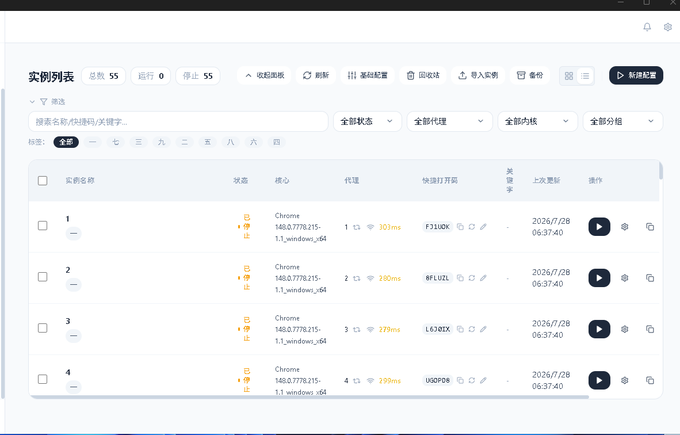Tick the select-all checkbox in the table header

pyautogui.click(x=42, y=180)
